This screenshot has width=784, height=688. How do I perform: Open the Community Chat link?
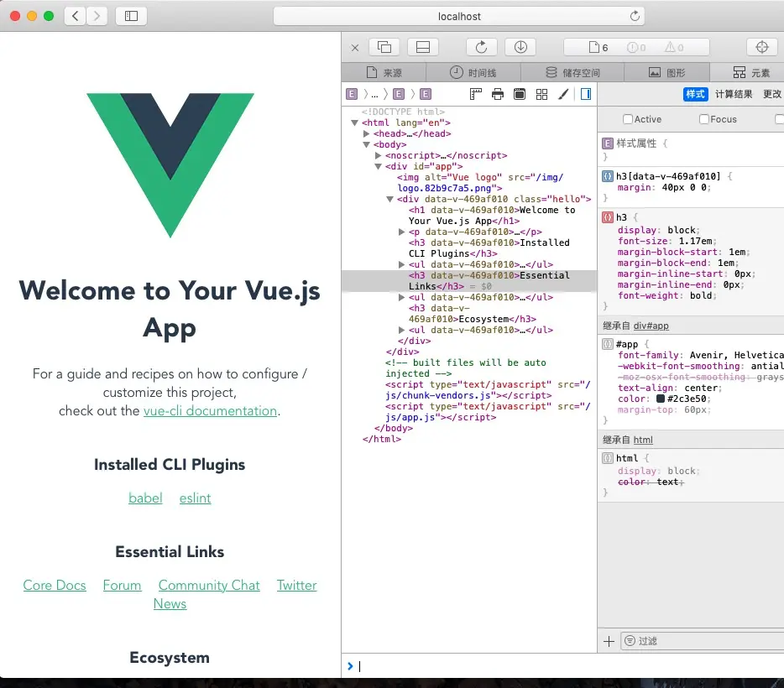pyautogui.click(x=209, y=585)
